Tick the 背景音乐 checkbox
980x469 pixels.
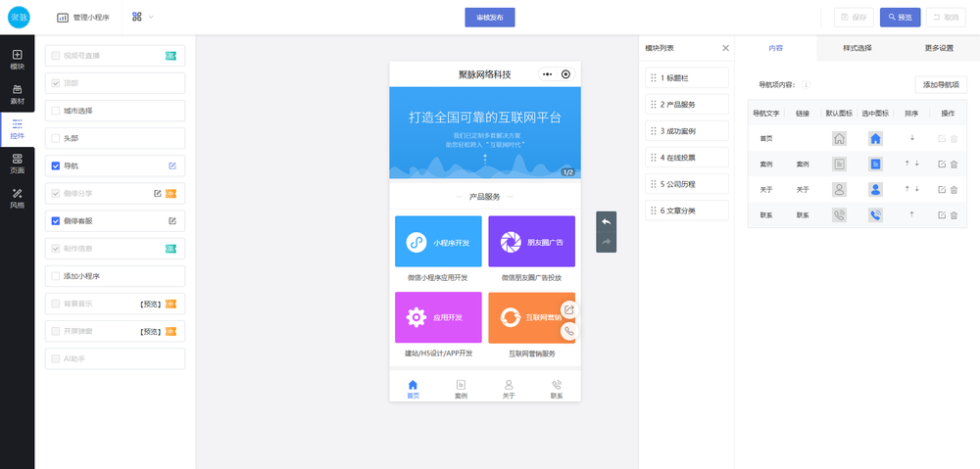pos(56,305)
